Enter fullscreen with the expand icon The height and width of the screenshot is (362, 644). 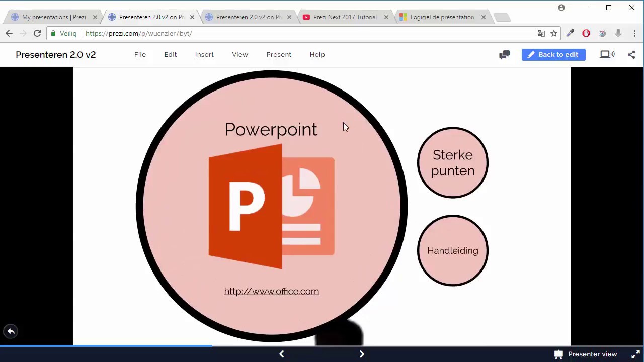tap(635, 354)
